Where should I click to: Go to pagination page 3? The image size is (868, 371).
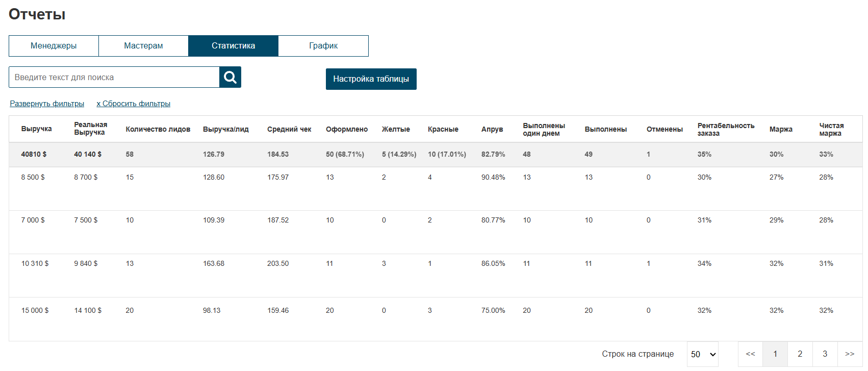pos(825,354)
